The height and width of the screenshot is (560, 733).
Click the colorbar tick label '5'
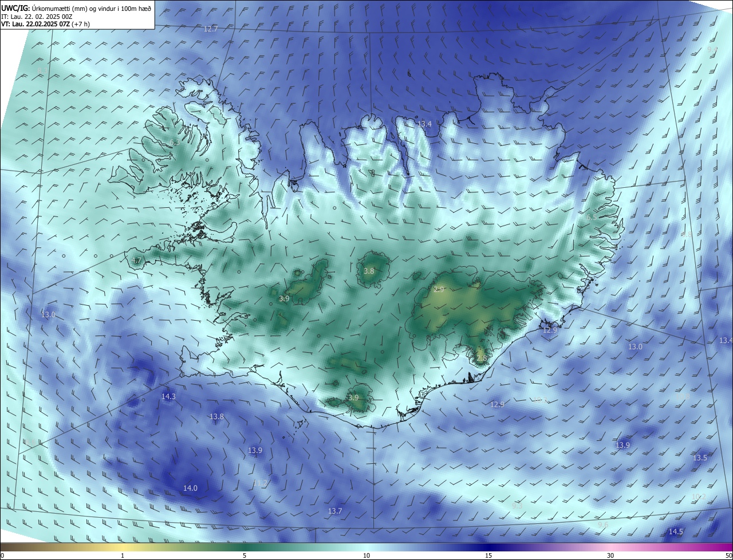pyautogui.click(x=245, y=555)
